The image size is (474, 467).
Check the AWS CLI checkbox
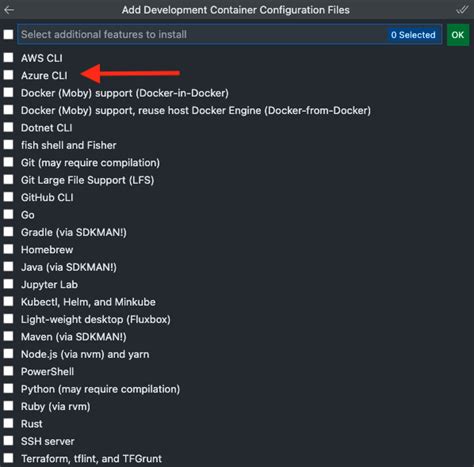[x=8, y=58]
